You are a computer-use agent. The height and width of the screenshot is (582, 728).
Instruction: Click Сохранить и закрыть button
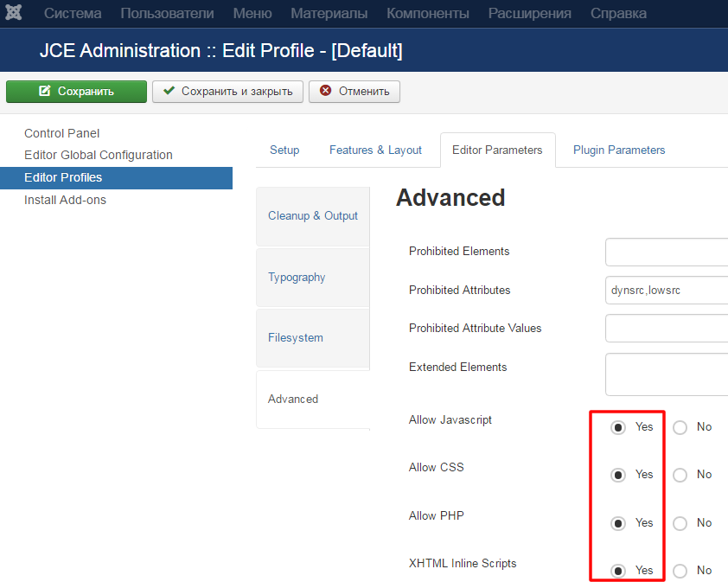[x=227, y=92]
